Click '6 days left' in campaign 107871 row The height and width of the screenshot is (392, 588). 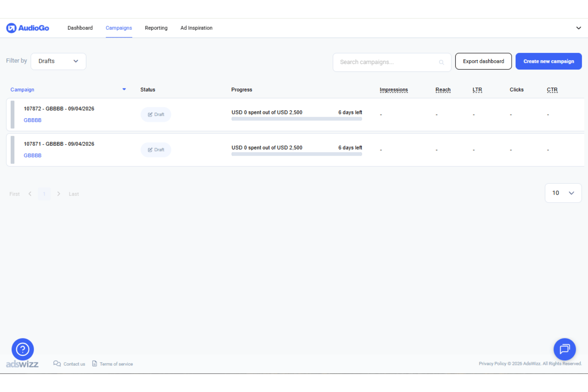pos(350,148)
